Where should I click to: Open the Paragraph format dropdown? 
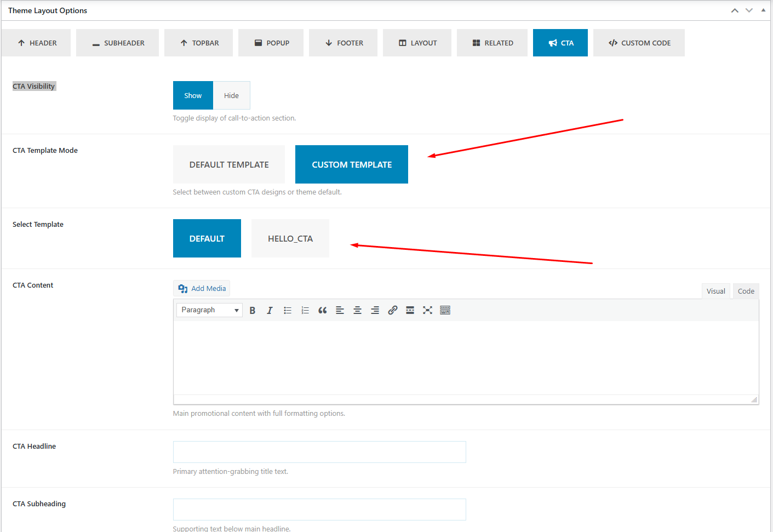(209, 310)
